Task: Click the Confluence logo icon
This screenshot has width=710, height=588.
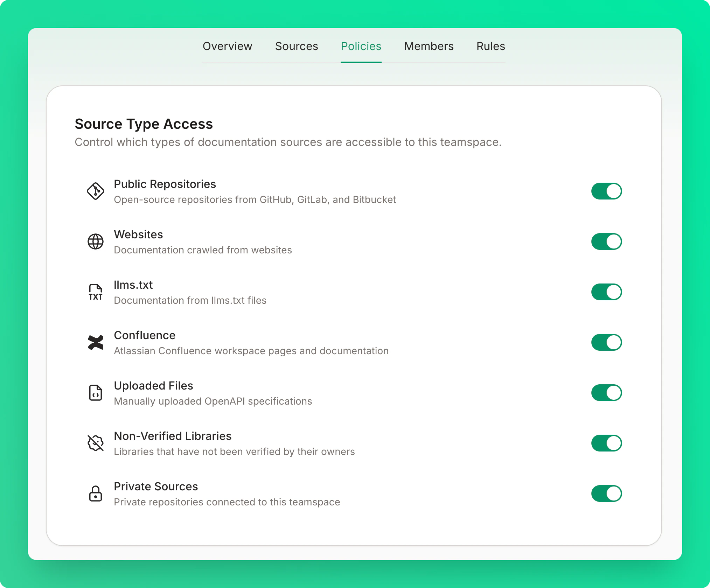Action: tap(95, 342)
